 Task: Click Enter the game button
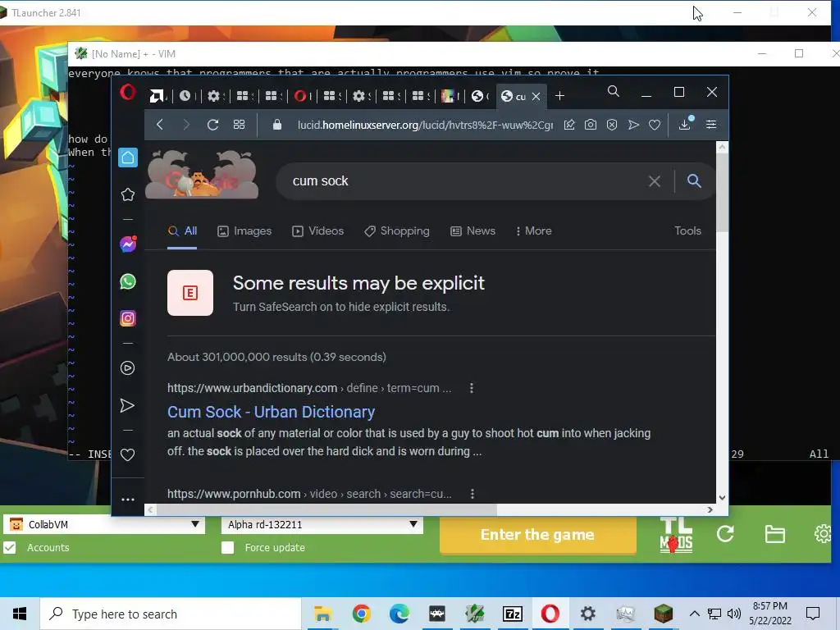tap(538, 535)
